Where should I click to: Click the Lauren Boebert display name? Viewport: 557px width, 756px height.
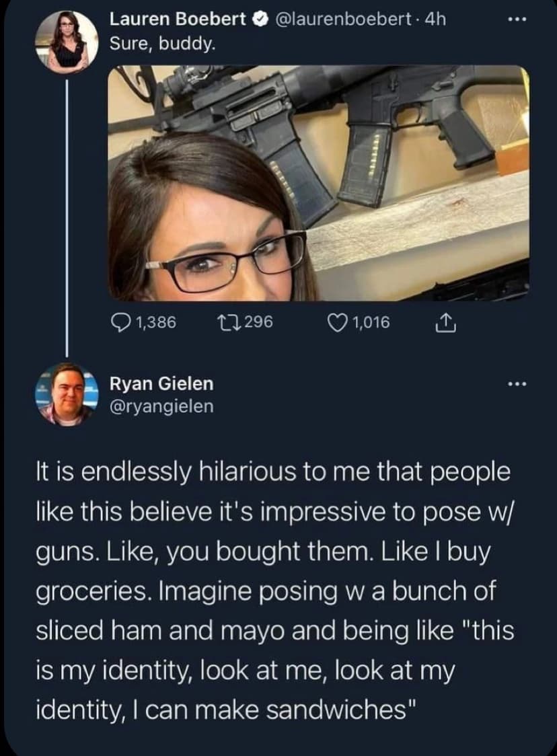[178, 21]
